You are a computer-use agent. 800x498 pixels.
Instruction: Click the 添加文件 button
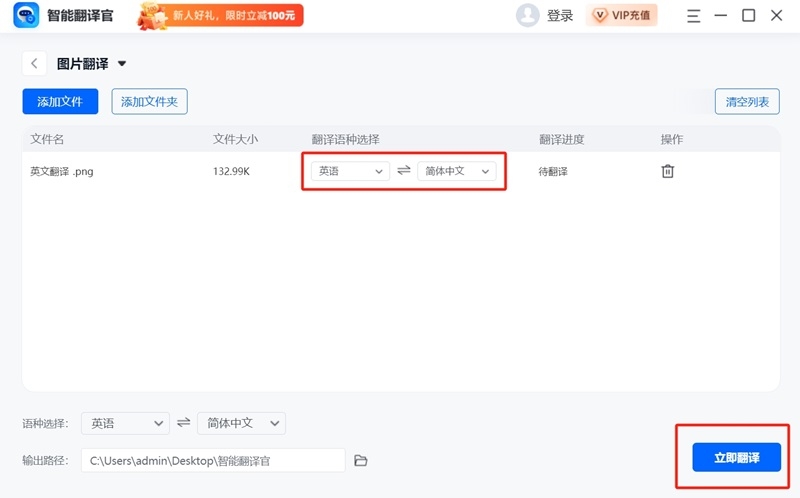pos(60,102)
